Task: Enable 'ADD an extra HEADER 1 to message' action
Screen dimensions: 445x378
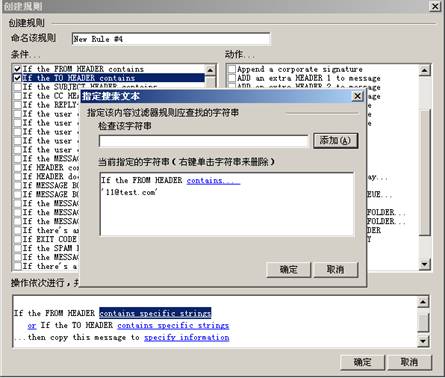Action: (232, 78)
